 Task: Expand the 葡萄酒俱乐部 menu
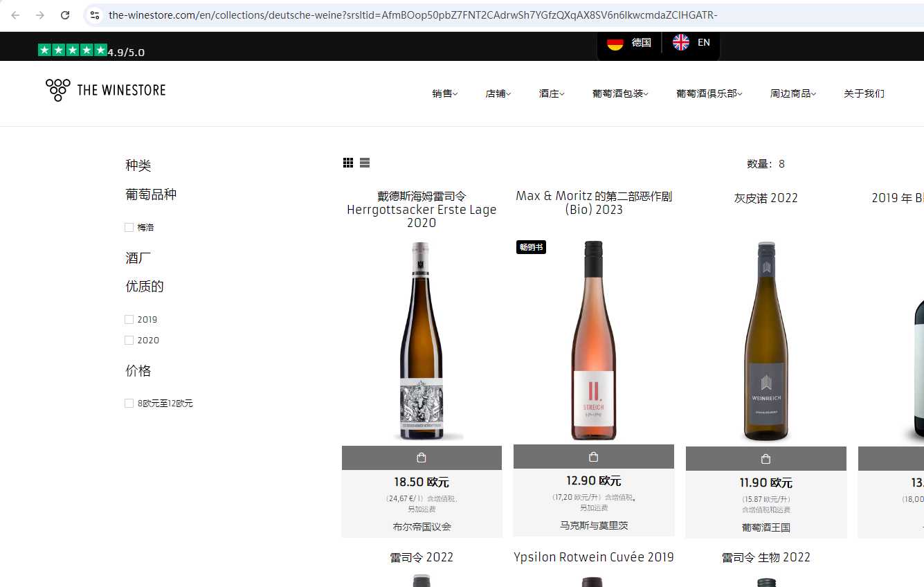709,93
